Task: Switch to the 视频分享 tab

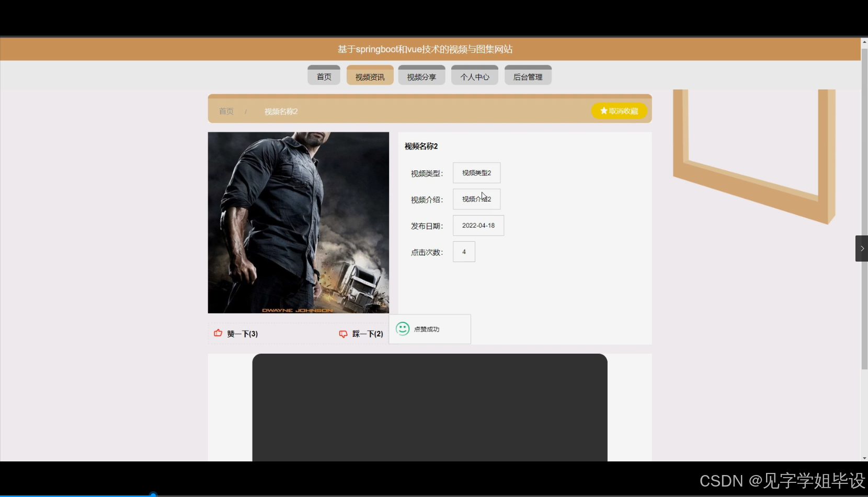Action: (421, 75)
